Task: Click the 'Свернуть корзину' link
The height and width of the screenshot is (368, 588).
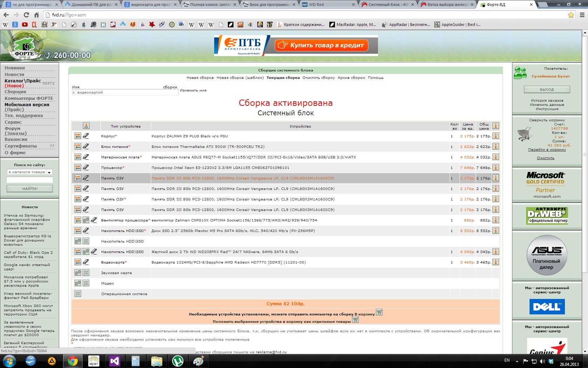Action: [547, 120]
